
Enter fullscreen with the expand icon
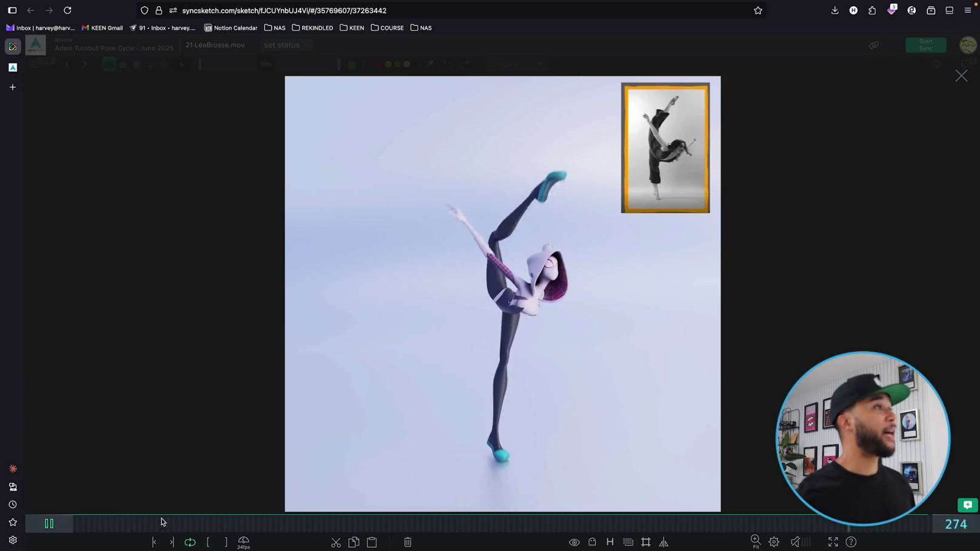click(833, 543)
